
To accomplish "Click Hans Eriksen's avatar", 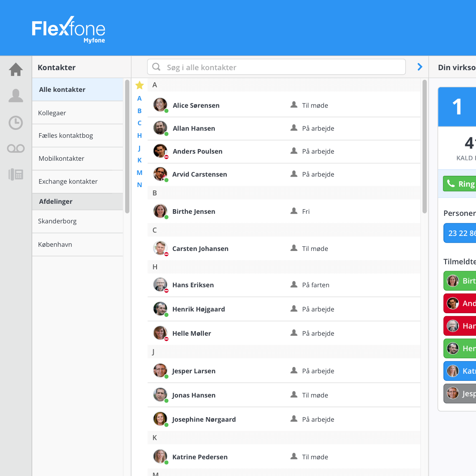I will point(160,285).
